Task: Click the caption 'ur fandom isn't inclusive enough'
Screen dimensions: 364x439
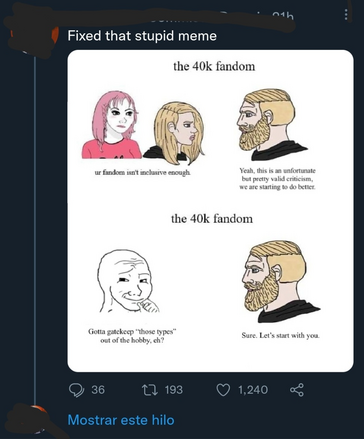Action: [x=143, y=172]
